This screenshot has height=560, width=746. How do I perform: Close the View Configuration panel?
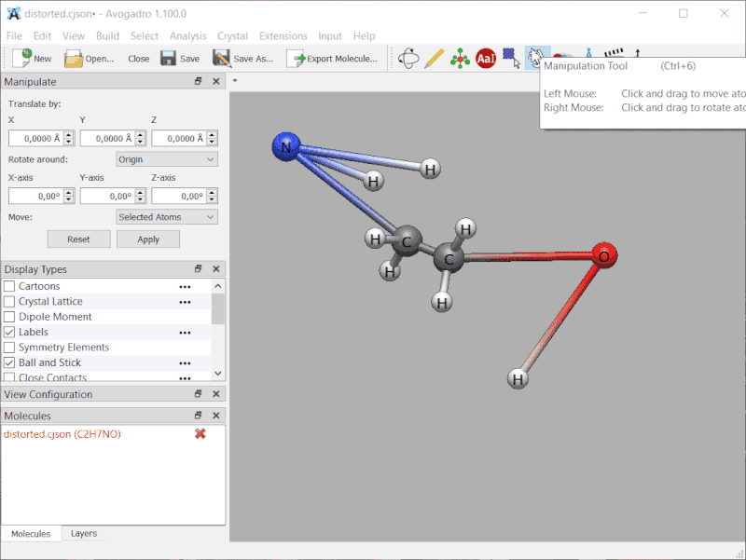216,394
